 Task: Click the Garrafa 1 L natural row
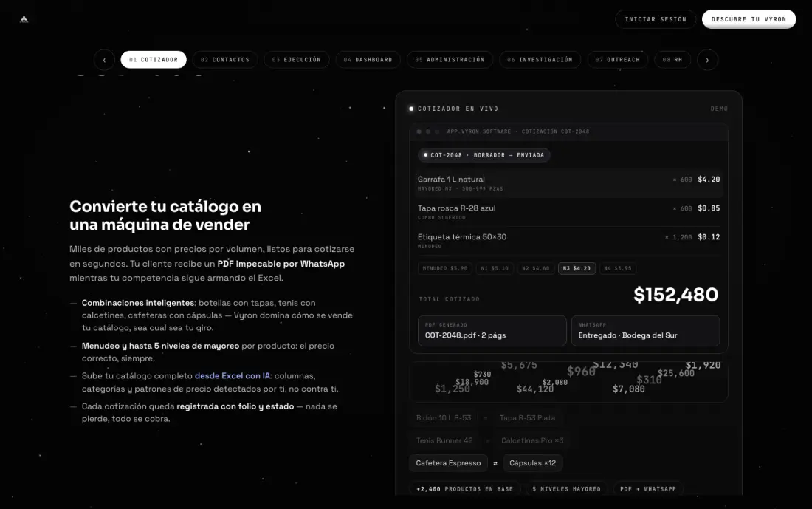pyautogui.click(x=568, y=183)
